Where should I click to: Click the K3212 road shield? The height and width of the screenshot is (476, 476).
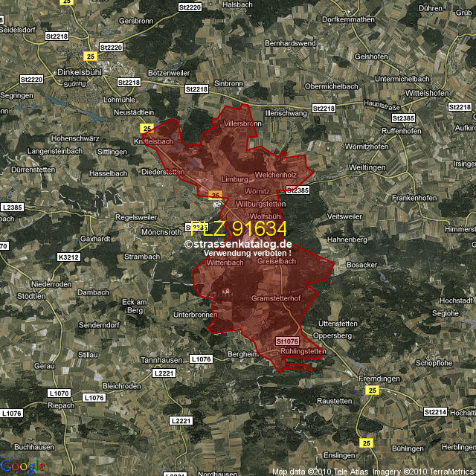(x=68, y=257)
